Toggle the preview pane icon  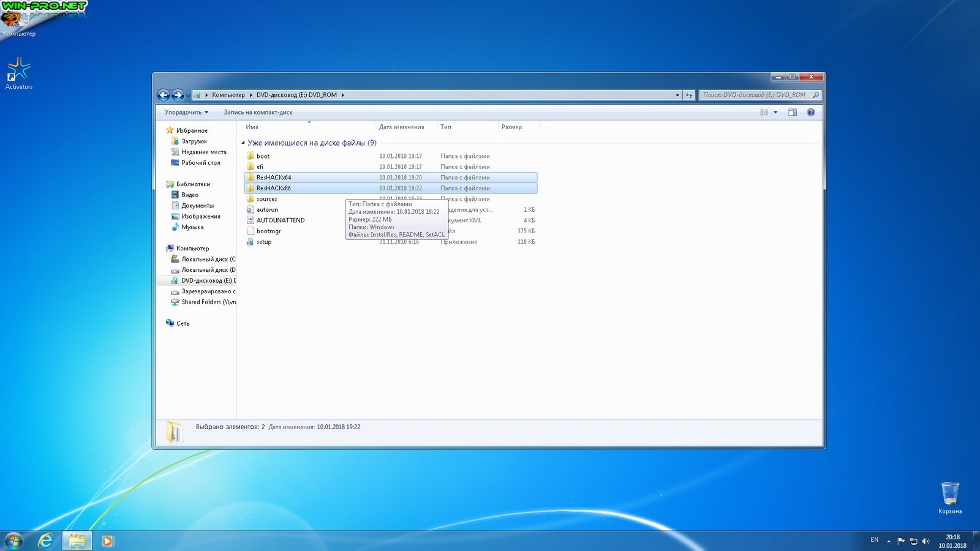pos(793,112)
